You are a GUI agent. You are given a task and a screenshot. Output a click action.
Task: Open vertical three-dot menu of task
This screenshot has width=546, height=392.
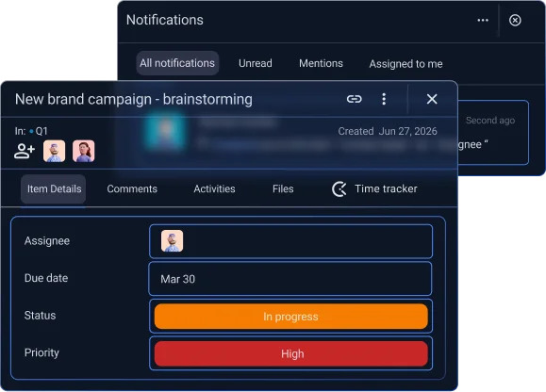384,99
